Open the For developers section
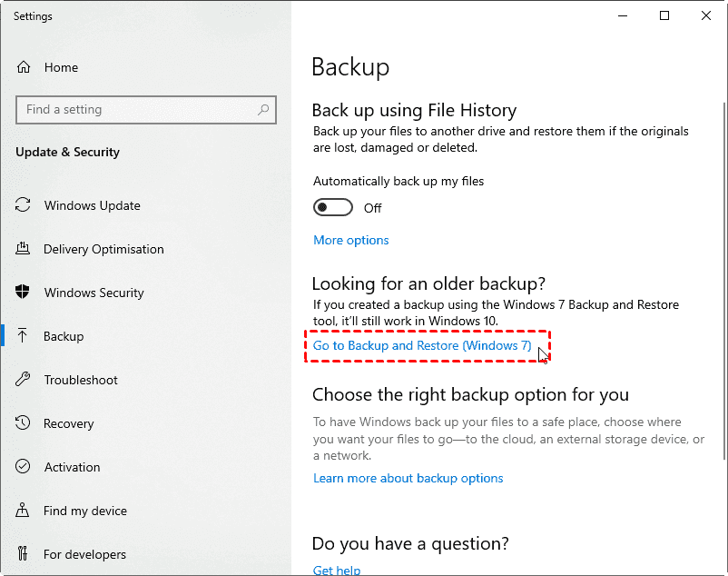 87,554
